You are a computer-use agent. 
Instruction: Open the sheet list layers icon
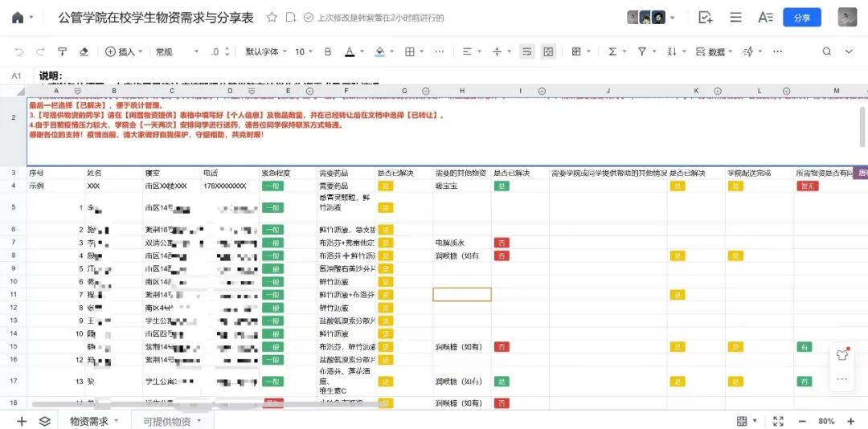coord(45,421)
